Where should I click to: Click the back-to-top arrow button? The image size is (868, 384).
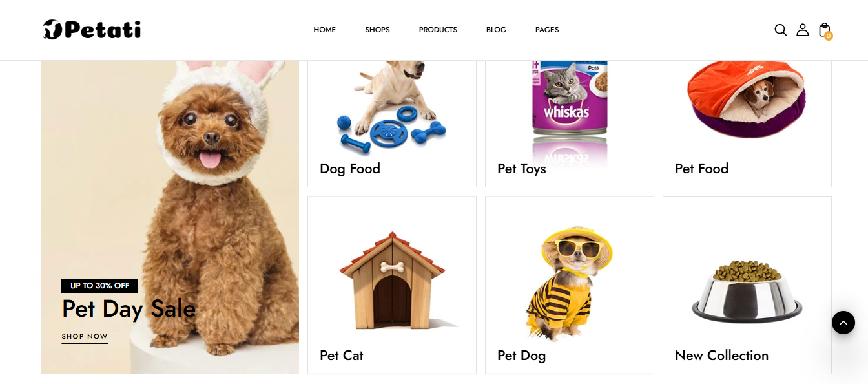pyautogui.click(x=843, y=322)
